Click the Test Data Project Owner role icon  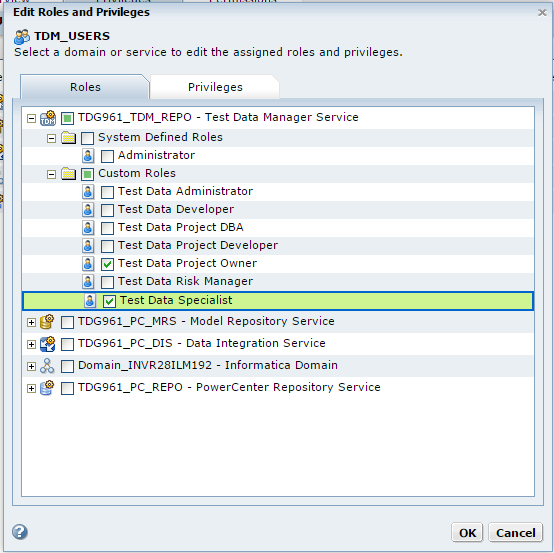(x=88, y=264)
